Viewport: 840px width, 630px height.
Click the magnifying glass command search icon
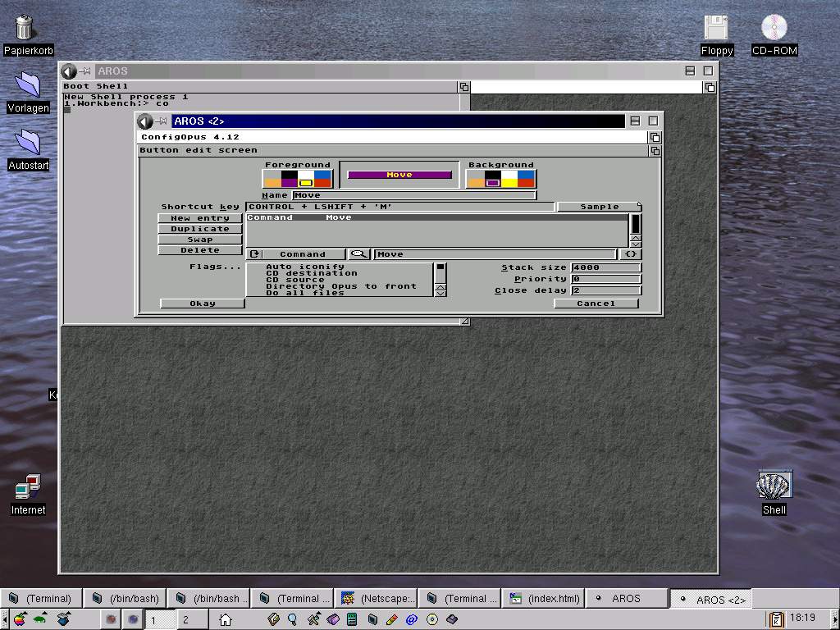(359, 254)
